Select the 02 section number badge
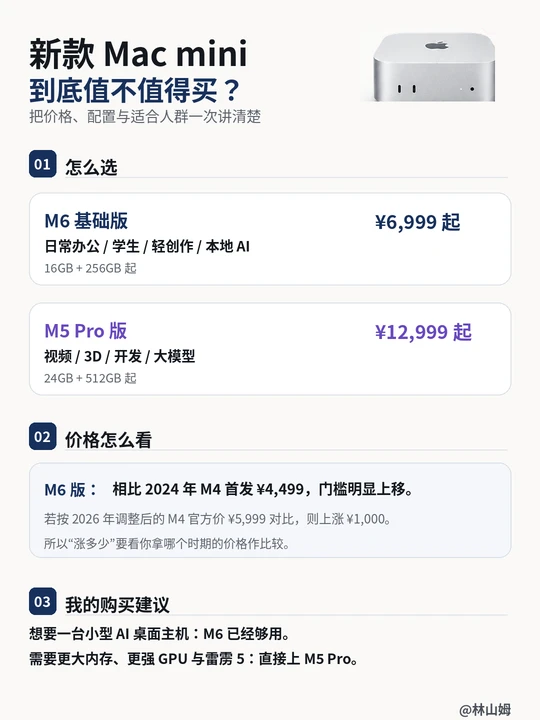The width and height of the screenshot is (540, 720). click(43, 436)
